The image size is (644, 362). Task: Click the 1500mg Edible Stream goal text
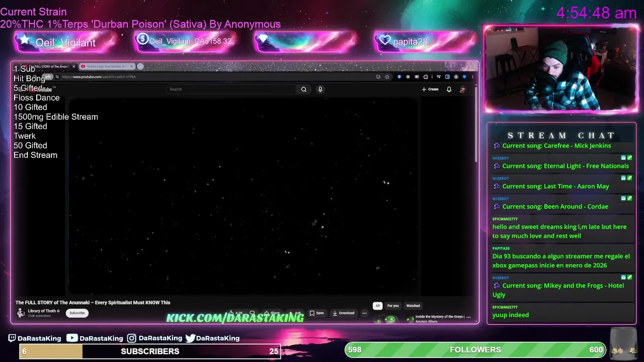click(56, 117)
